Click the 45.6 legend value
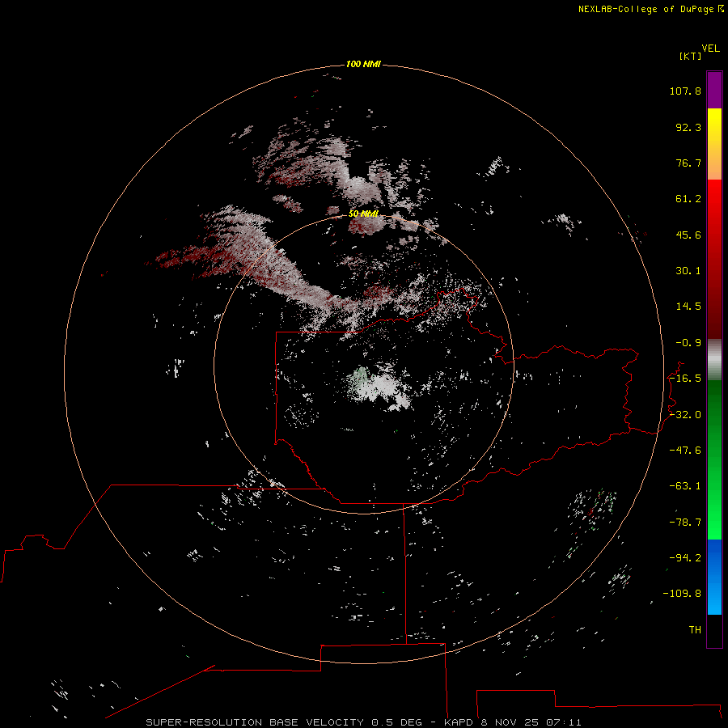Image resolution: width=728 pixels, height=728 pixels. (688, 235)
